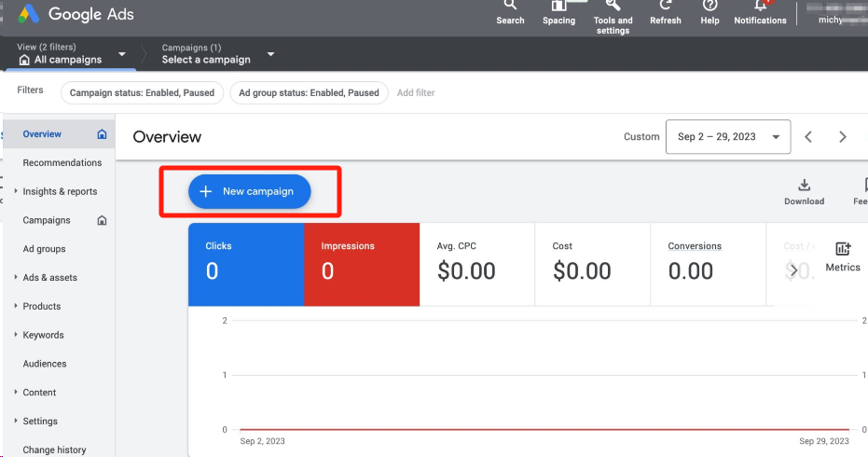Open the Search magnifier icon
868x457 pixels.
point(510,5)
